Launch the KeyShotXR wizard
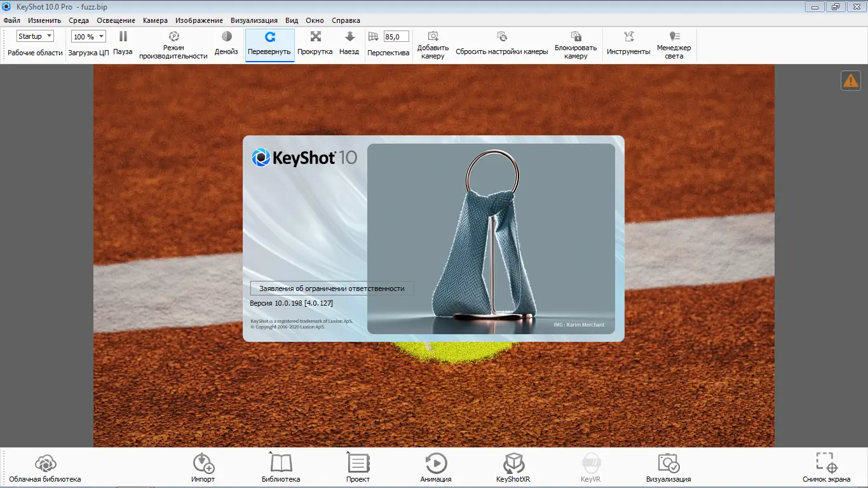This screenshot has height=488, width=868. 513,468
